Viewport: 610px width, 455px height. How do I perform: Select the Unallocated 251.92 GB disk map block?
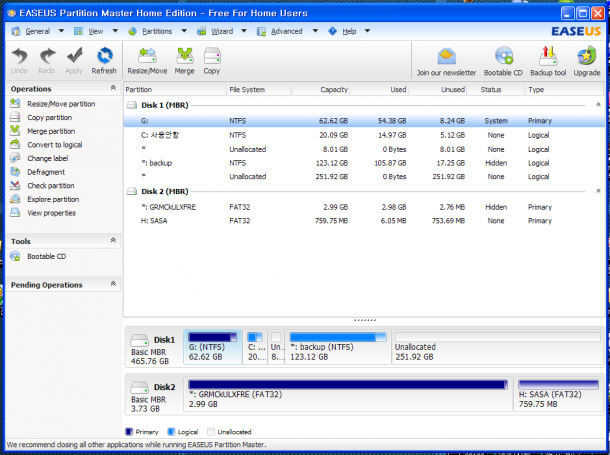click(x=498, y=347)
